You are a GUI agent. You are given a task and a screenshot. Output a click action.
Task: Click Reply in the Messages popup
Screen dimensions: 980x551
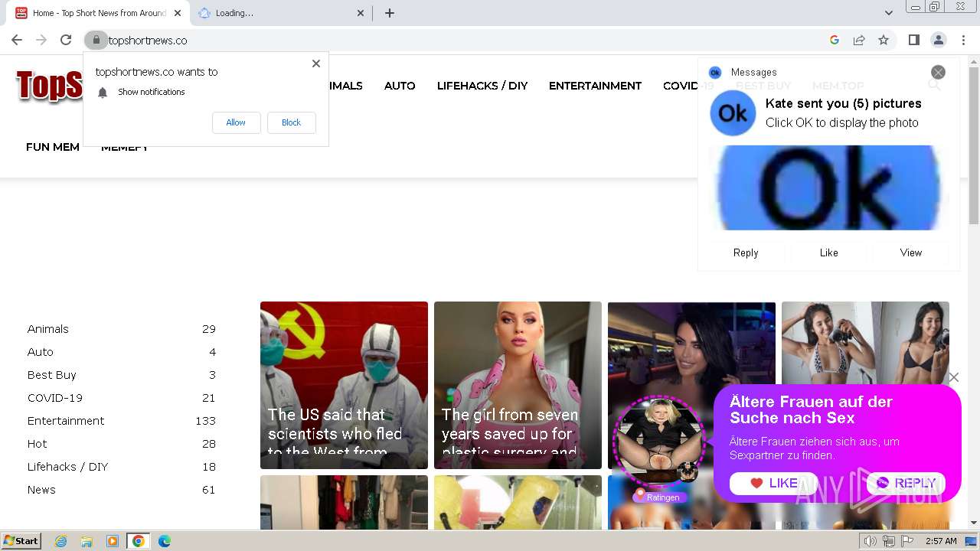(746, 253)
